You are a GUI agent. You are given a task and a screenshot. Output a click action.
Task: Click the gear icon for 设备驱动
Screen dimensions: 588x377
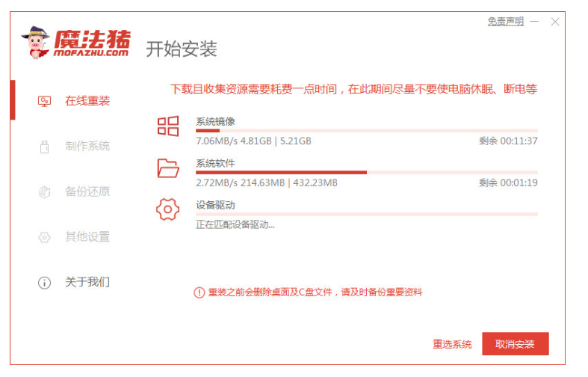[x=168, y=209]
